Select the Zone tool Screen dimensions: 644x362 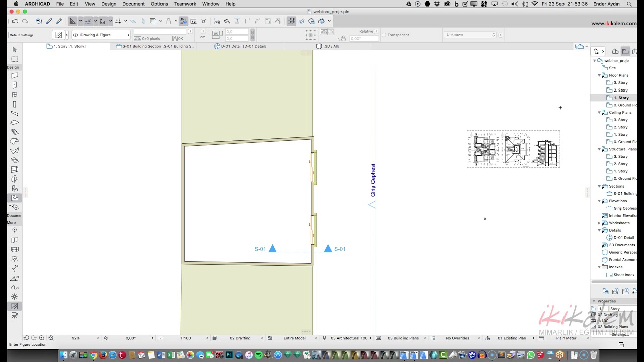14,198
